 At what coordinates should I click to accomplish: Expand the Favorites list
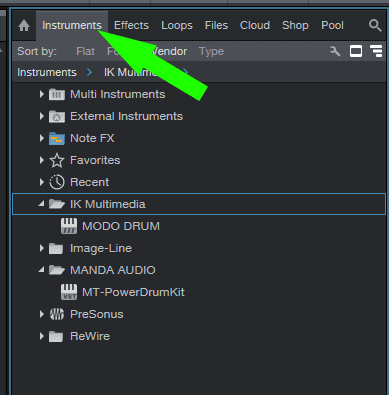[x=41, y=160]
